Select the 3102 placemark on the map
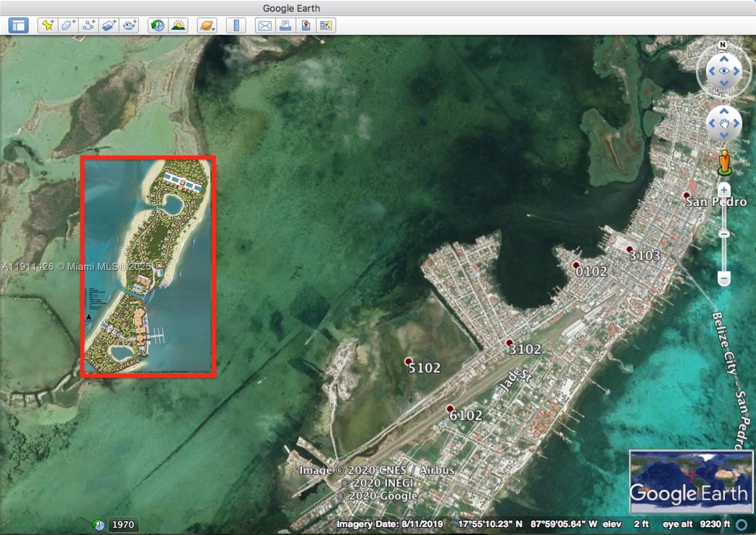 (509, 344)
